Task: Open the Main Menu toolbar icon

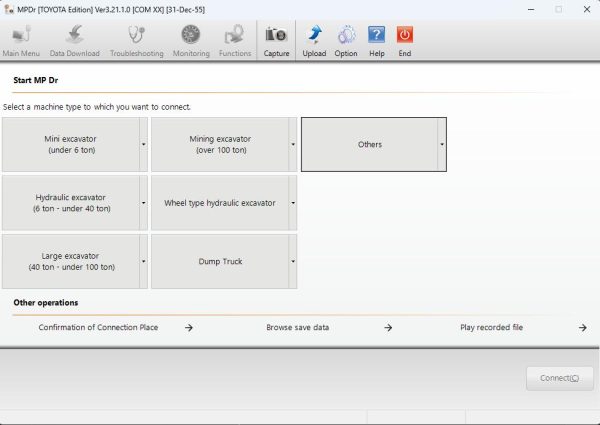Action: (21, 41)
